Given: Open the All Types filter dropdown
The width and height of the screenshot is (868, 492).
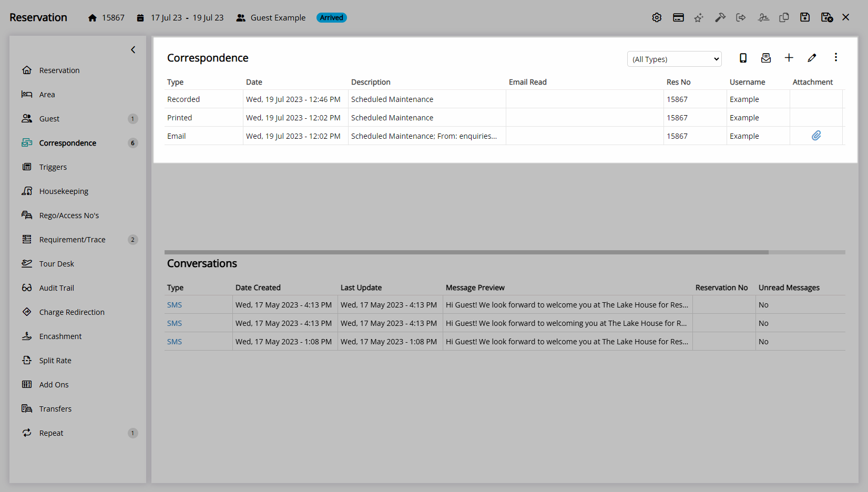Looking at the screenshot, I should click(x=674, y=59).
